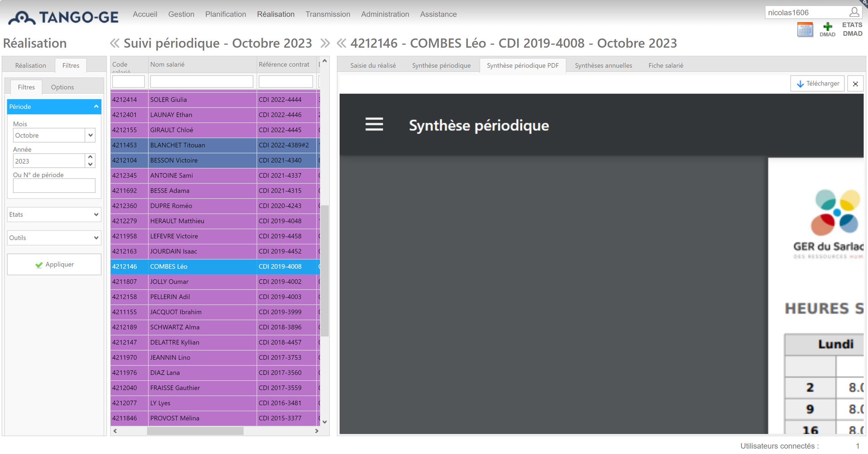Screen dimensions: 868x454
Task: Click the Appliquer button
Action: [54, 265]
